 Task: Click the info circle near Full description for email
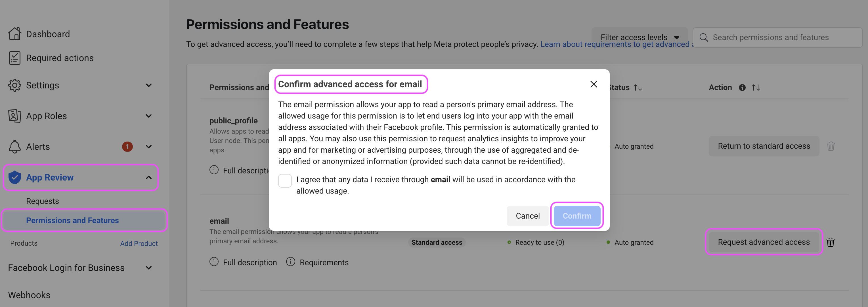(x=214, y=262)
